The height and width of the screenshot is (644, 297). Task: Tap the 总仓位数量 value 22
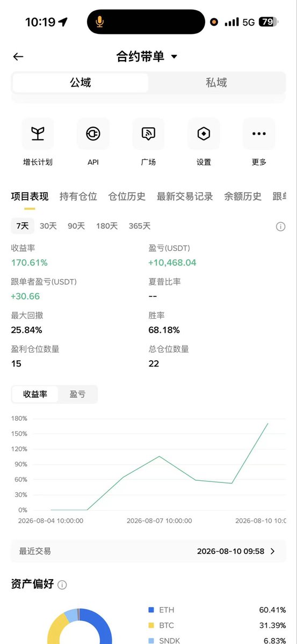click(x=154, y=363)
